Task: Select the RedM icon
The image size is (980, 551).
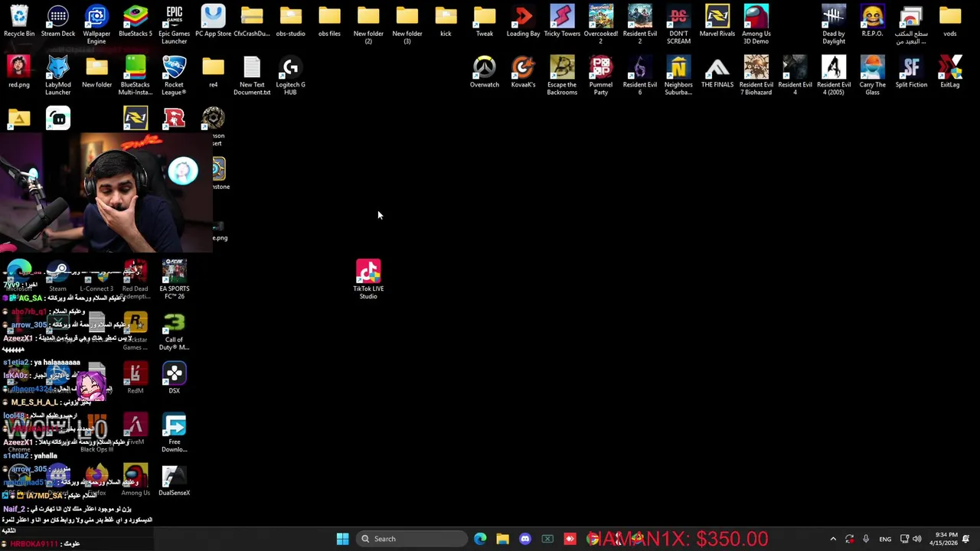Action: click(x=136, y=378)
